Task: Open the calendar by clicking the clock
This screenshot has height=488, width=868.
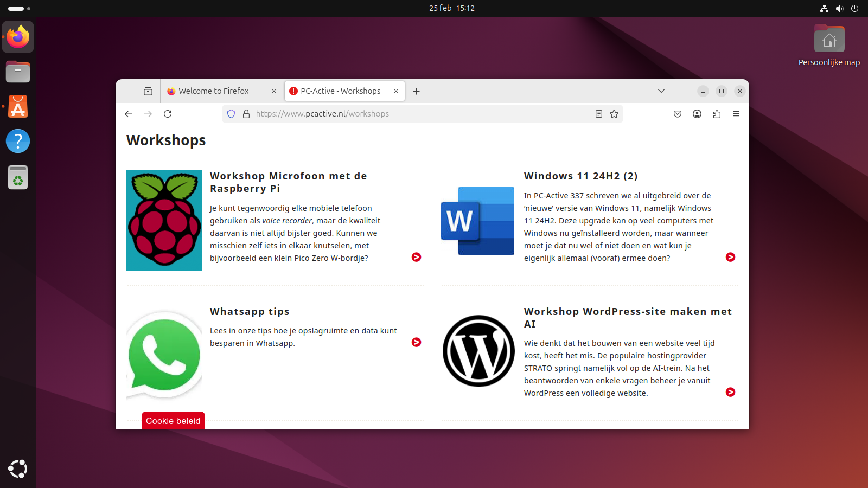Action: pos(452,8)
